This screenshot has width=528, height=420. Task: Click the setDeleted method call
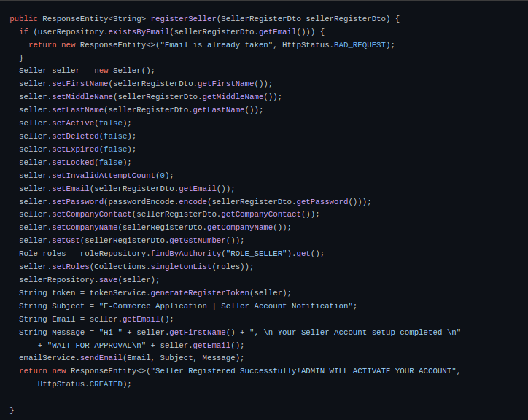coord(75,136)
